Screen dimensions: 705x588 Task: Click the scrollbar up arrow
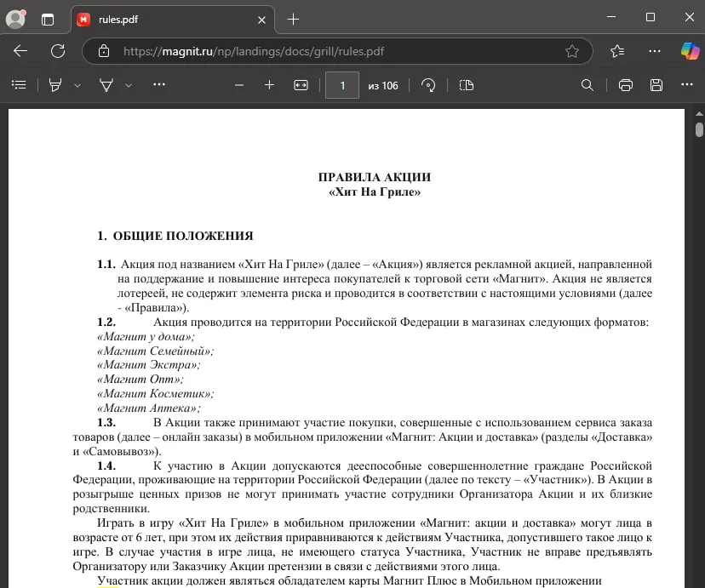(x=699, y=114)
